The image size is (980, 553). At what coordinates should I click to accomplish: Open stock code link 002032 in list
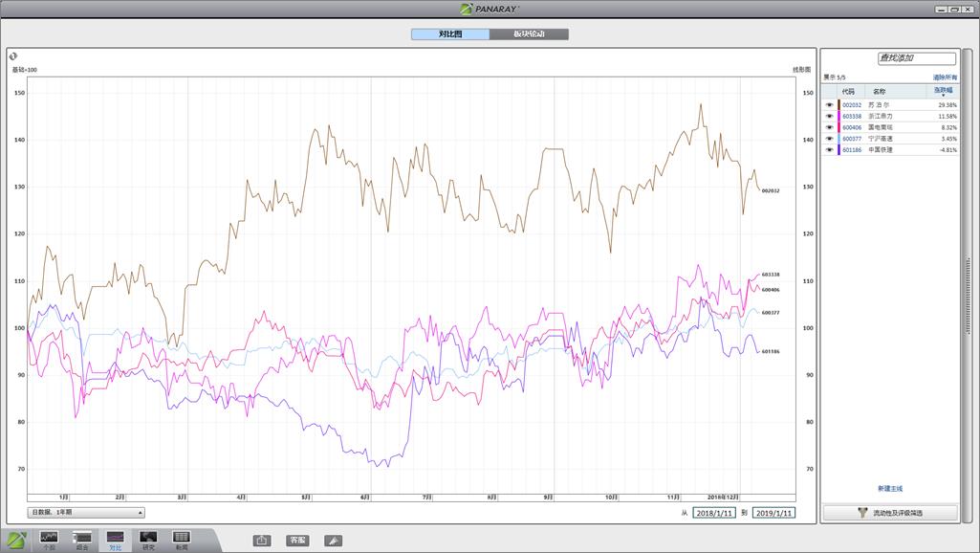pos(851,105)
